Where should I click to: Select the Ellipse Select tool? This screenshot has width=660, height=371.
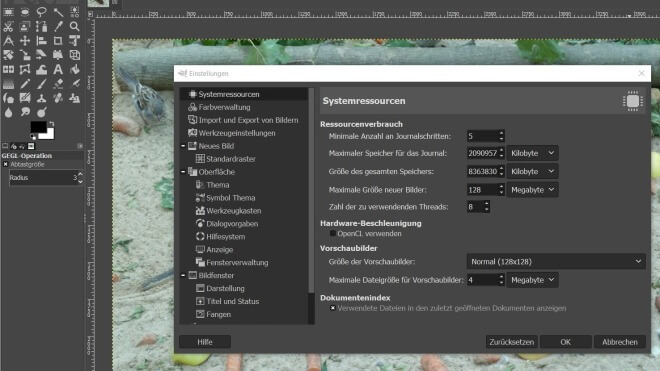(x=25, y=12)
